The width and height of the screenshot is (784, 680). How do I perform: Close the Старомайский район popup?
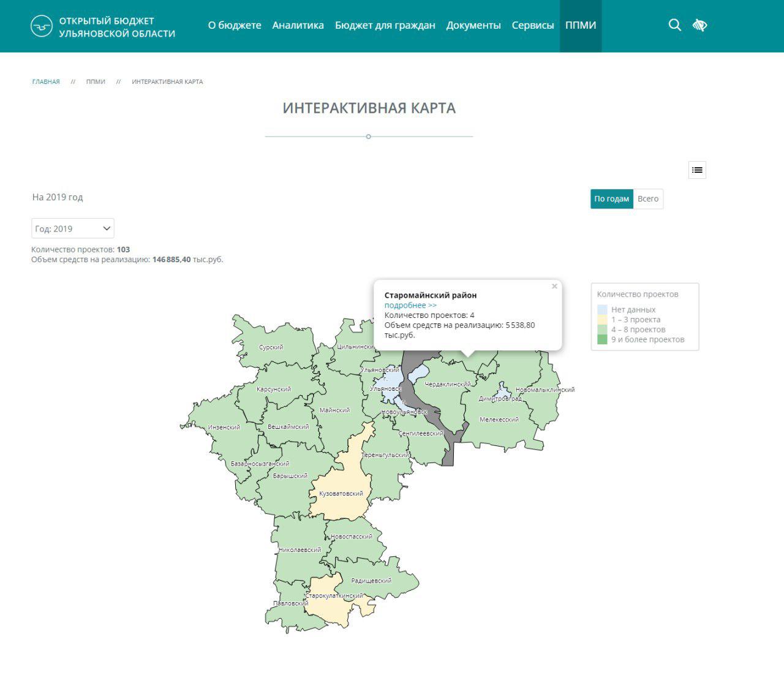[x=554, y=286]
